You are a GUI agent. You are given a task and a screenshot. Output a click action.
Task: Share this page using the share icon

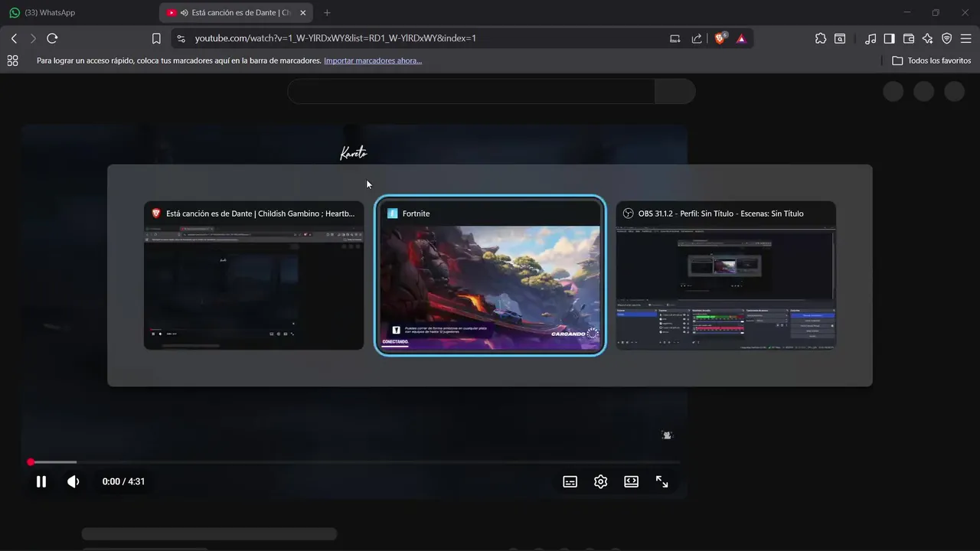pos(697,38)
